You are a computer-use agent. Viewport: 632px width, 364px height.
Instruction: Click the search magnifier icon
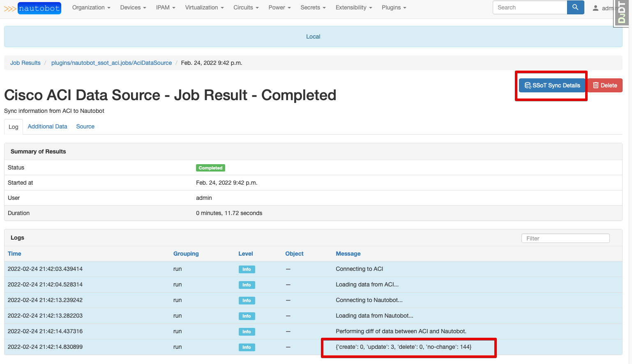coord(575,7)
